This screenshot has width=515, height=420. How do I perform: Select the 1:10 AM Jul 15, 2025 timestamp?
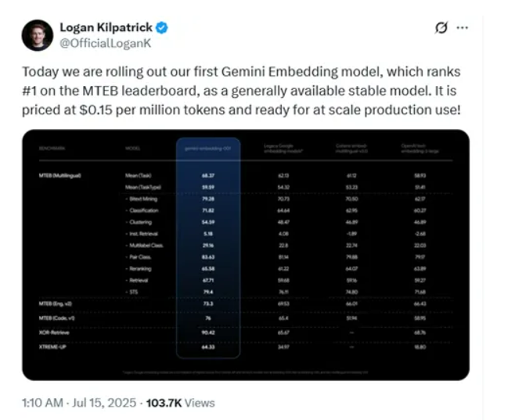point(79,403)
